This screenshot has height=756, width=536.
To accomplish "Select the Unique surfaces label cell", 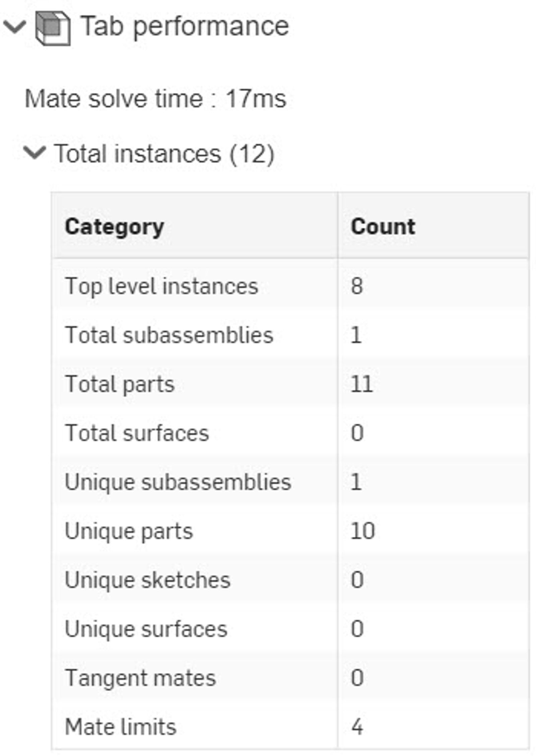I will pyautogui.click(x=146, y=629).
